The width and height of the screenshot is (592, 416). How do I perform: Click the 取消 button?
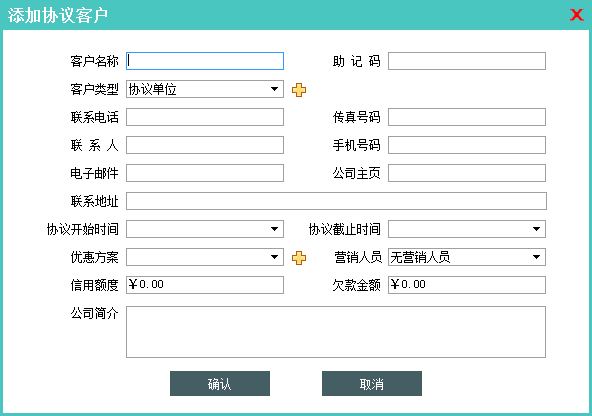(372, 384)
